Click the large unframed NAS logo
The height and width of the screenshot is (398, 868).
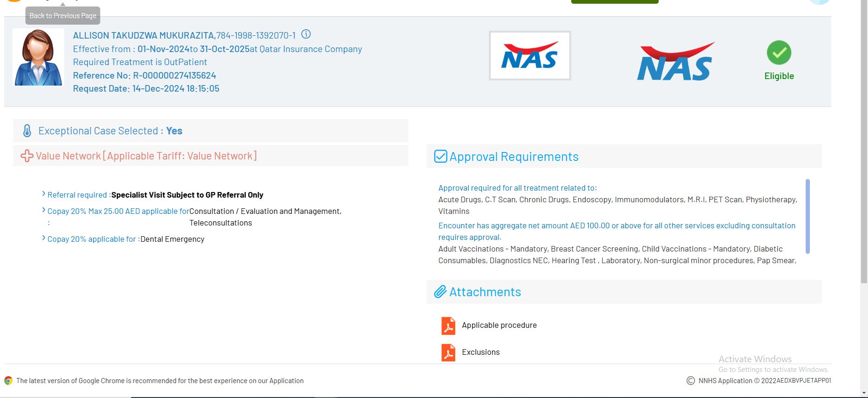click(675, 61)
